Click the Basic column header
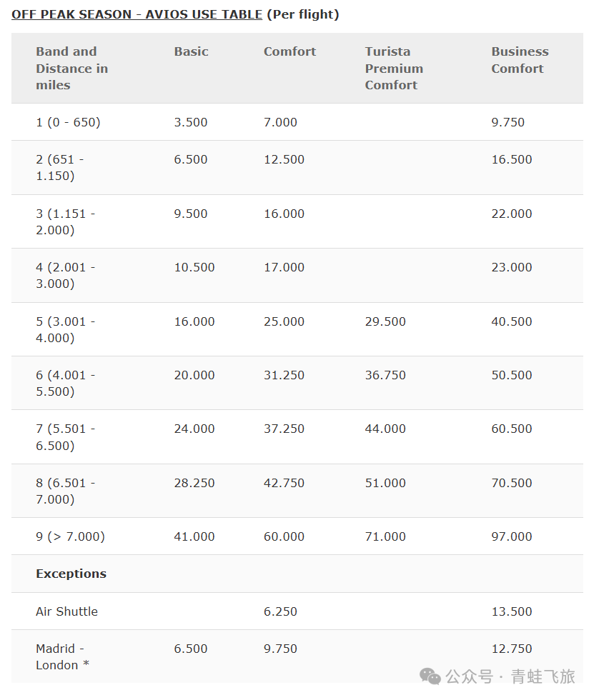The height and width of the screenshot is (700, 594). 191,51
